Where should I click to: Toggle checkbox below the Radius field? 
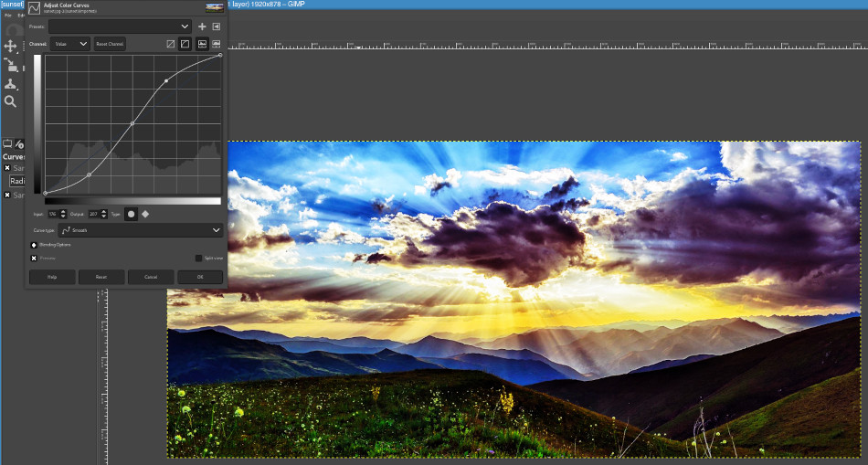pyautogui.click(x=7, y=195)
